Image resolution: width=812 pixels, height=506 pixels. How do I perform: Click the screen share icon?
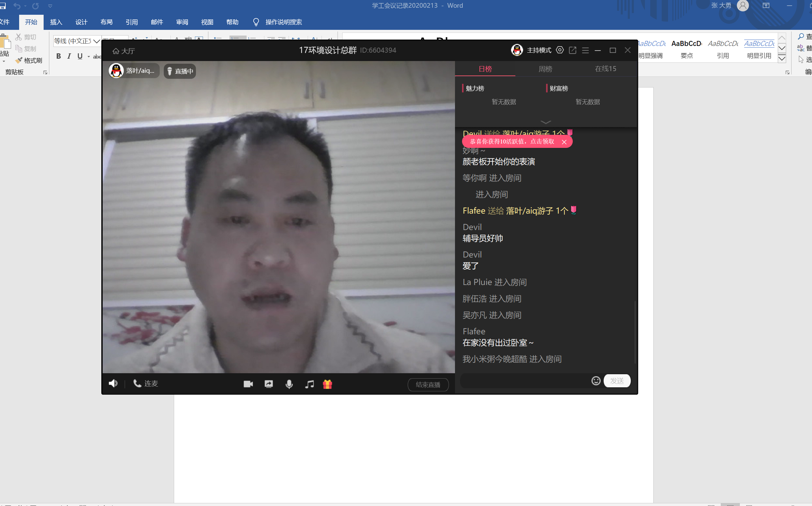pyautogui.click(x=268, y=384)
